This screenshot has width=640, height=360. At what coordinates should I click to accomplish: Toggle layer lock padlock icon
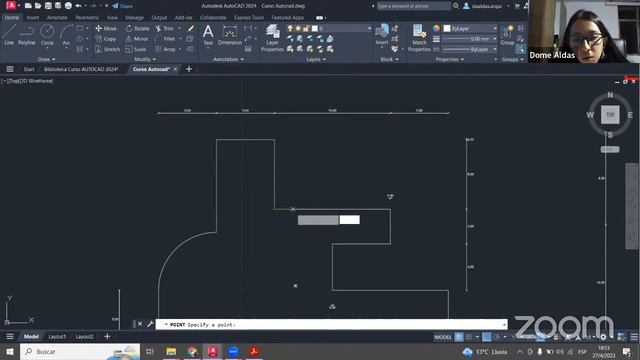(306, 28)
